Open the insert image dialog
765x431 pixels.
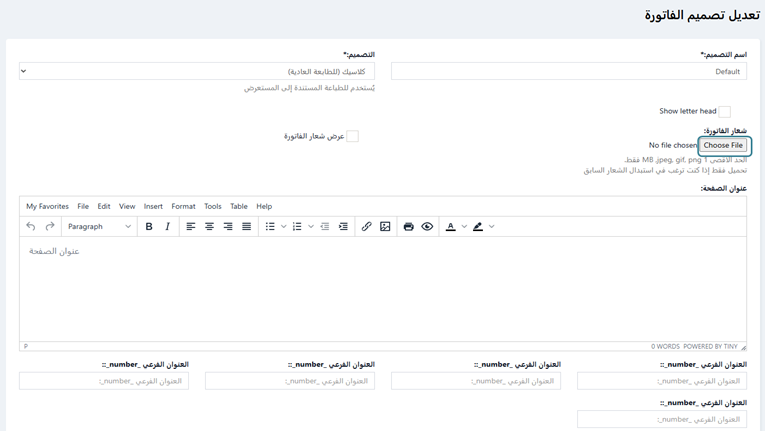tap(385, 227)
